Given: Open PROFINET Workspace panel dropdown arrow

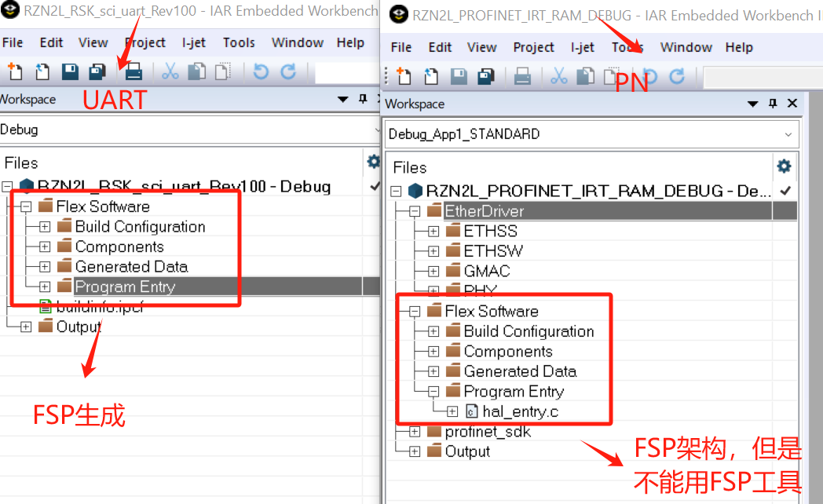Looking at the screenshot, I should pyautogui.click(x=752, y=104).
